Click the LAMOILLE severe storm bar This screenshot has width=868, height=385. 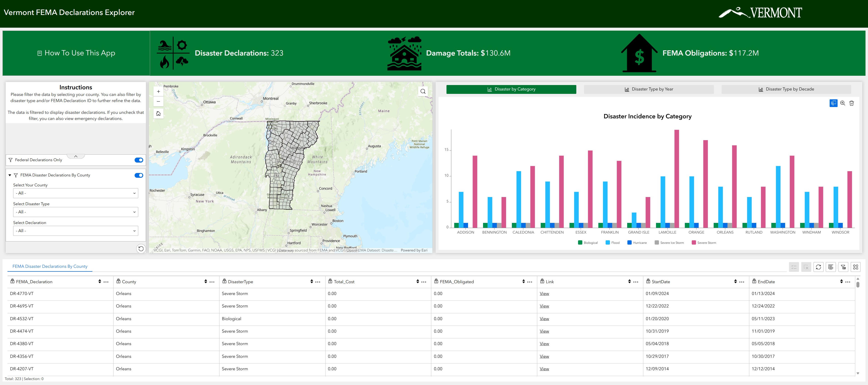click(x=677, y=179)
